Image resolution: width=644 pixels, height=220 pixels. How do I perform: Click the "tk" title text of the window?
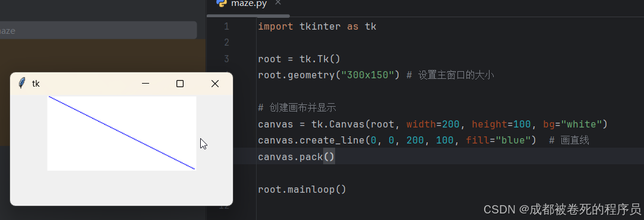[x=36, y=84]
